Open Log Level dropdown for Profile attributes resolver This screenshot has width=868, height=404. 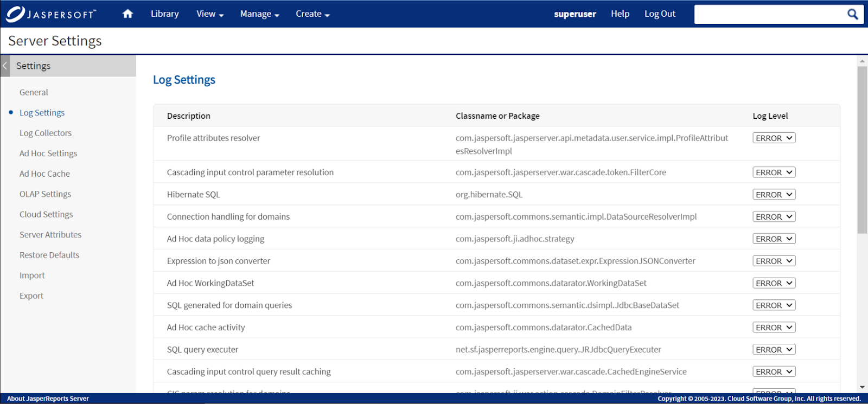pyautogui.click(x=774, y=138)
